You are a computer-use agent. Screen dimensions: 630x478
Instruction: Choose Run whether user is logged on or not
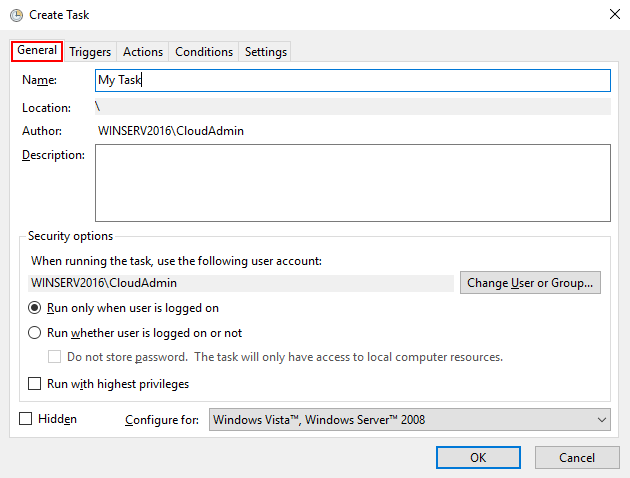click(36, 333)
